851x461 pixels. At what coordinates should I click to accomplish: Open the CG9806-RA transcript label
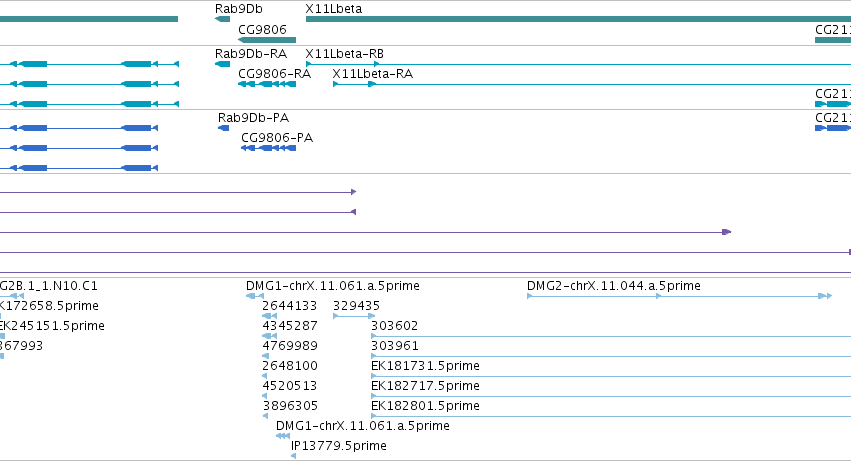coord(275,73)
